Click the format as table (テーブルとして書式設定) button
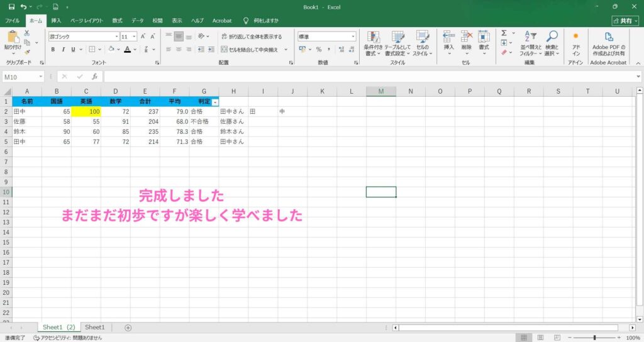 click(397, 43)
